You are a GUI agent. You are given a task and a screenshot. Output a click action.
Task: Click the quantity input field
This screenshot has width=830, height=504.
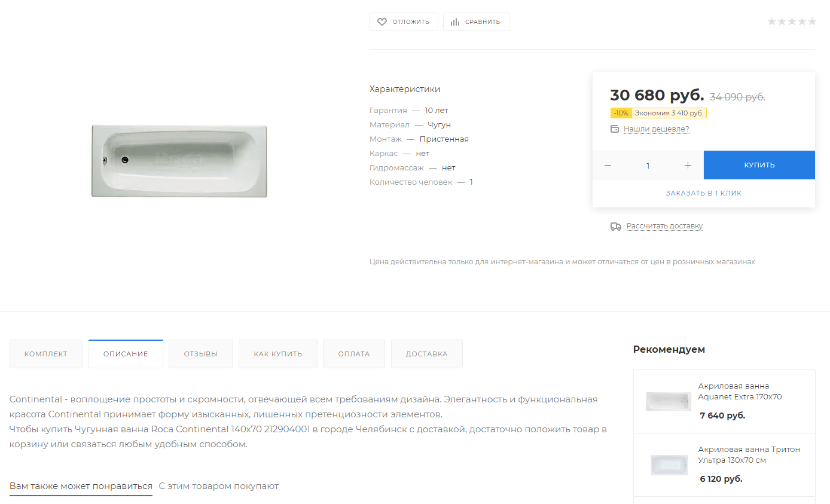pos(648,166)
